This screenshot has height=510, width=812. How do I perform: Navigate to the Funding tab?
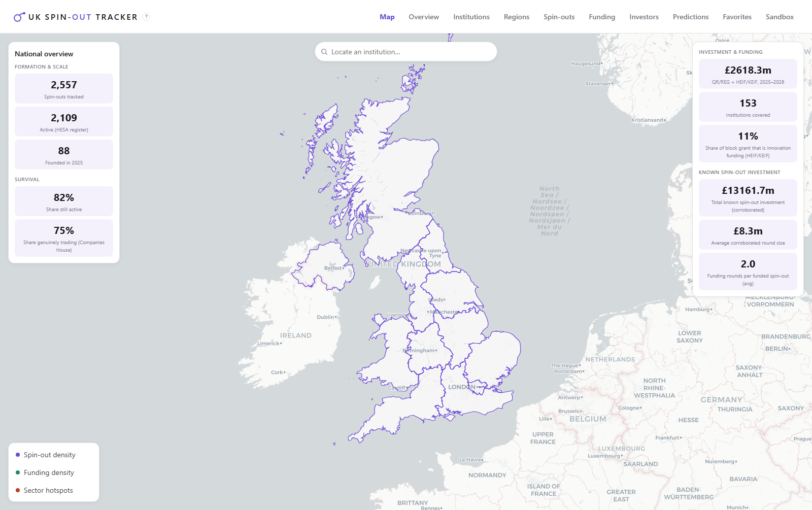point(602,17)
